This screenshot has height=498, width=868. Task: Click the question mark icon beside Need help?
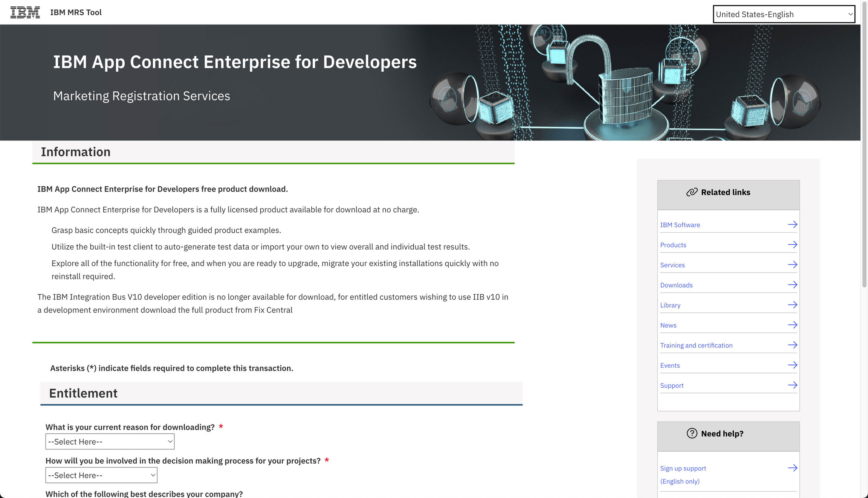click(692, 433)
